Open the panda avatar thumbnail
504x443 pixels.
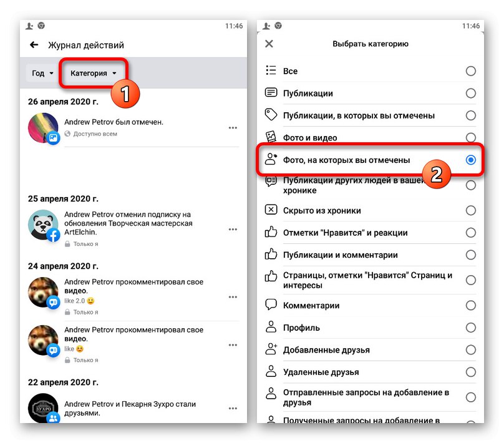pos(44,225)
